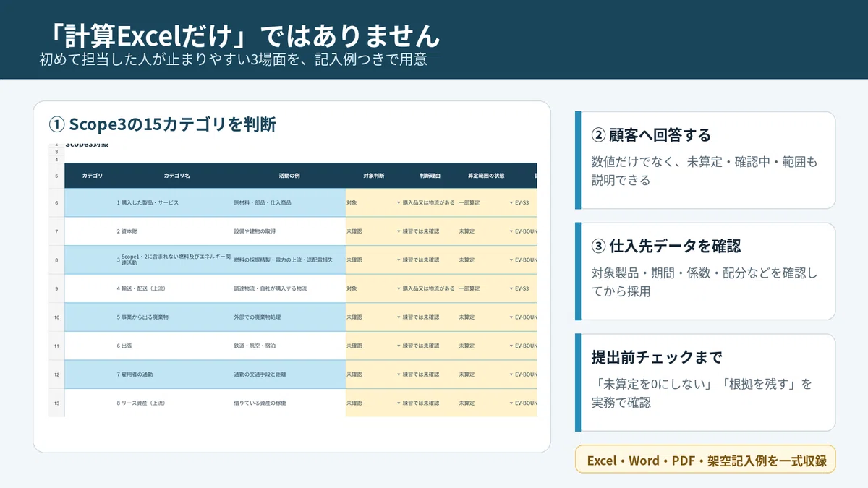Open 算定範囲の状態 dropdown arrow in 資本財 row
868x488 pixels.
tap(510, 231)
